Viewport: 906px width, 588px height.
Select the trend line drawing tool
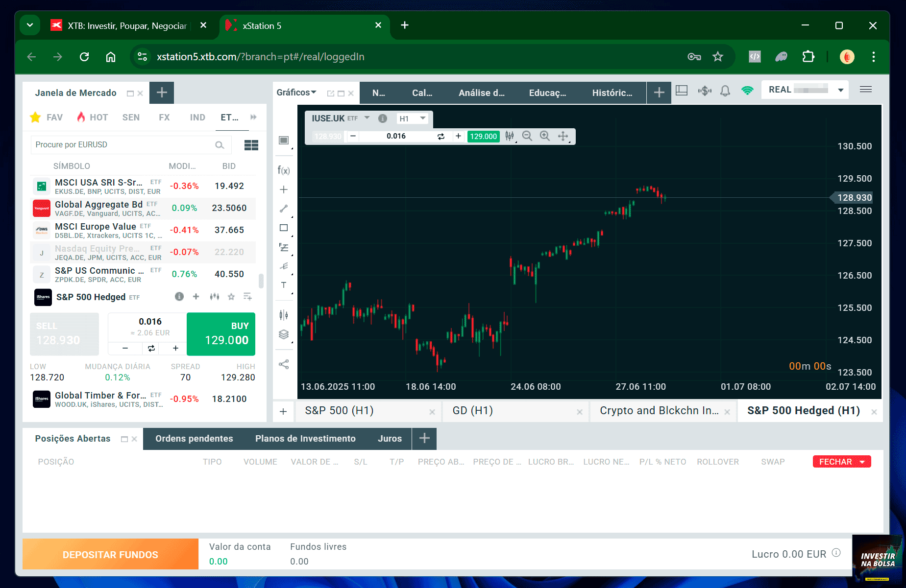point(284,209)
